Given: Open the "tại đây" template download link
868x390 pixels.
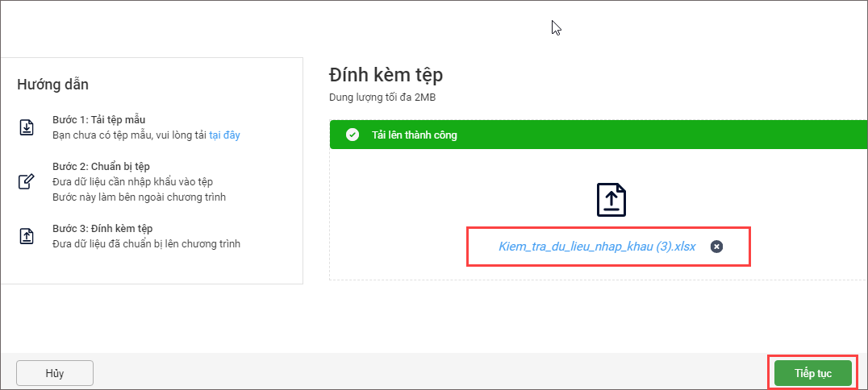Looking at the screenshot, I should (224, 135).
